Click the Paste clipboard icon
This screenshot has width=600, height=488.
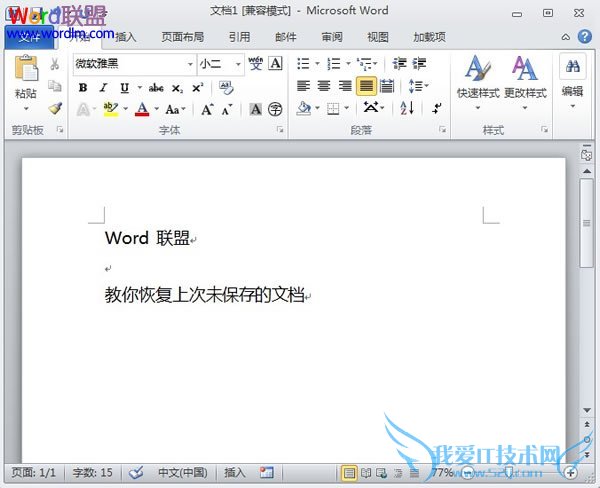[26, 68]
